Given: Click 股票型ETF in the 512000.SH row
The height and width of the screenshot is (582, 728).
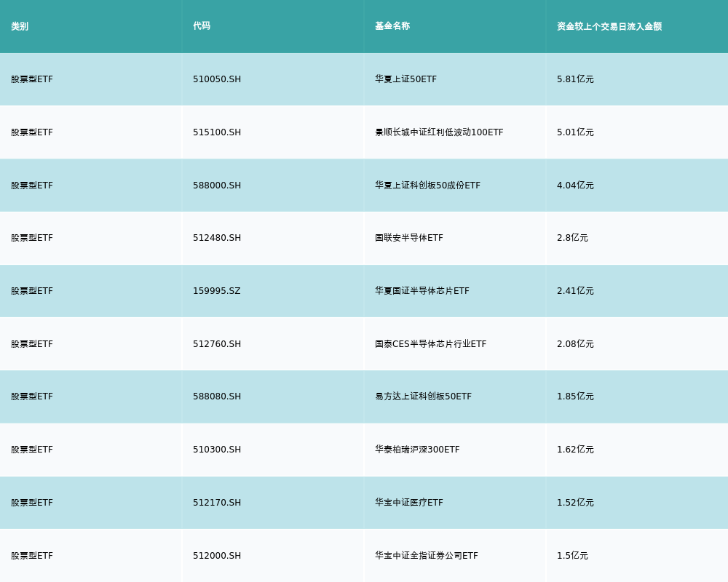Looking at the screenshot, I should click(32, 556).
